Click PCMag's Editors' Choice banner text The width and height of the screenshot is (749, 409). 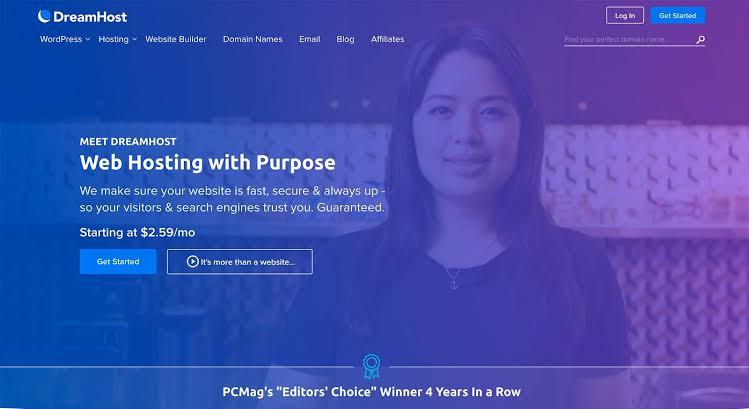(x=371, y=392)
